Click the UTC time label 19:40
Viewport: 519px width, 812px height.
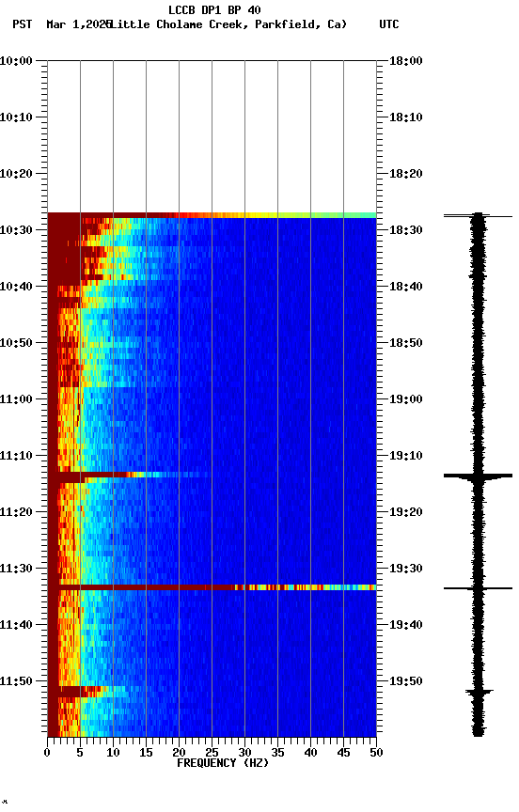click(x=406, y=625)
